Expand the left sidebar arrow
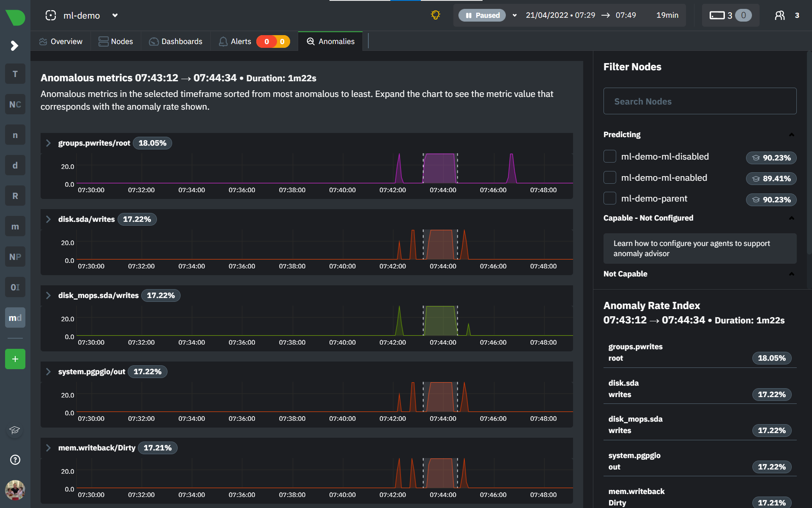812x508 pixels. tap(14, 45)
